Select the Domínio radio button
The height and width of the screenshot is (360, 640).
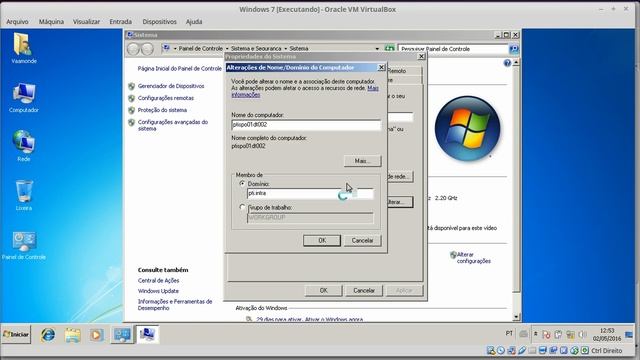pyautogui.click(x=242, y=184)
